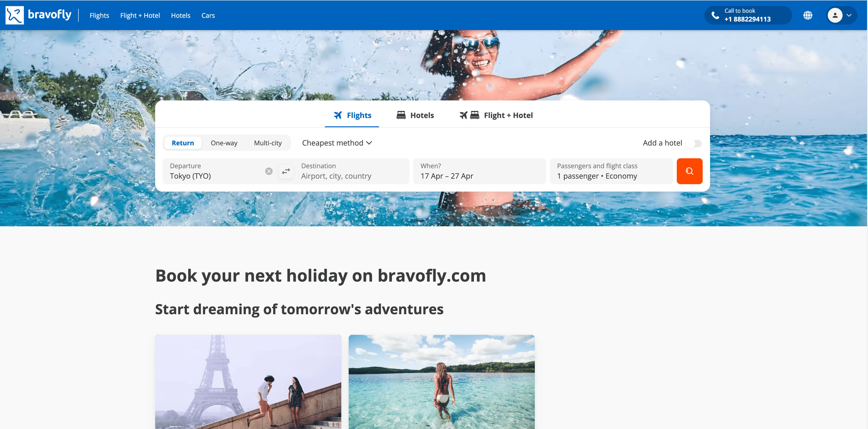
Task: Expand the account menu chevron
Action: coord(849,15)
